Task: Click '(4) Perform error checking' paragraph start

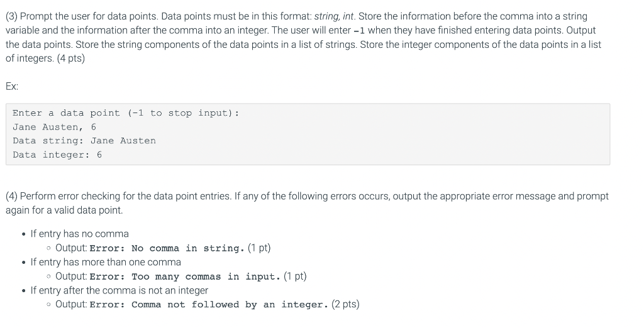Action: click(x=63, y=196)
